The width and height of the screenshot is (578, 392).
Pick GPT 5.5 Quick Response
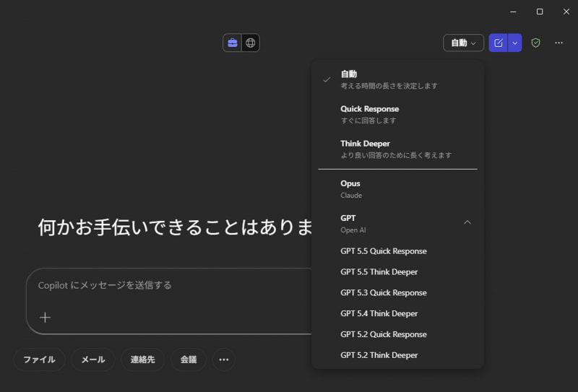click(x=397, y=251)
